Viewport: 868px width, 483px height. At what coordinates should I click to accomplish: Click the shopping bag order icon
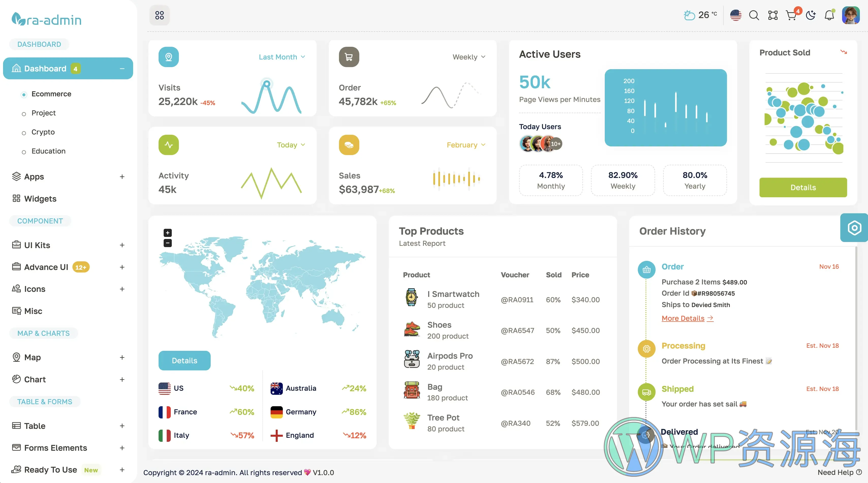pyautogui.click(x=647, y=270)
